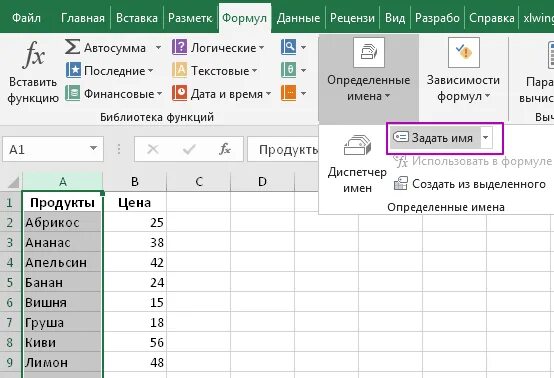Click the formula bar showing Продукты
This screenshot has width=554, height=378.
[283, 149]
